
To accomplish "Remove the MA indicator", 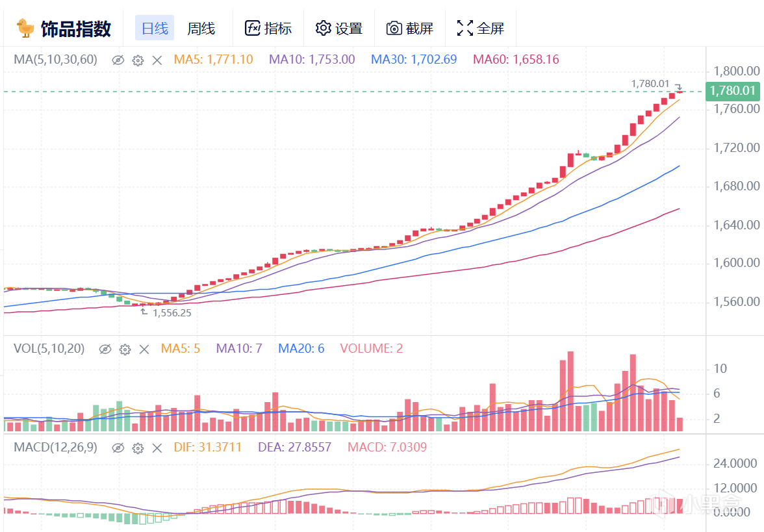I will pos(157,60).
